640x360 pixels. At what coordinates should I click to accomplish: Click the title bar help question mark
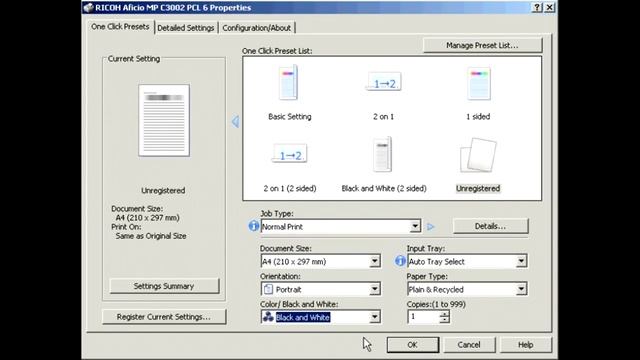tap(537, 7)
